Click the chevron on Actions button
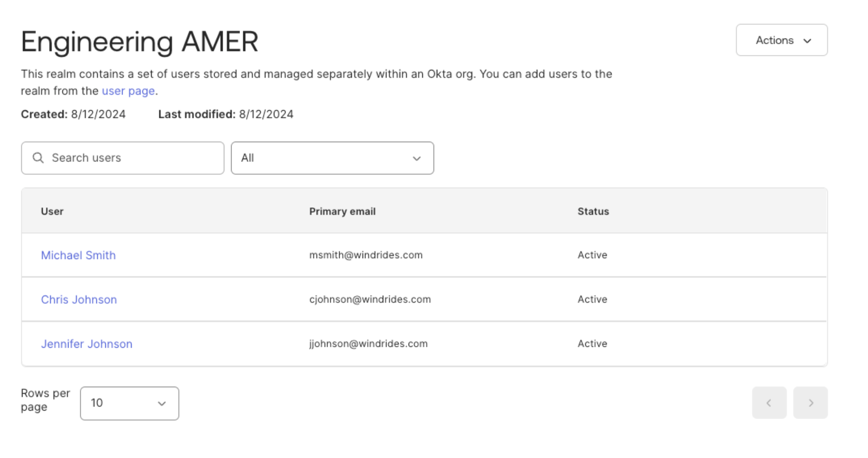 [x=807, y=41]
